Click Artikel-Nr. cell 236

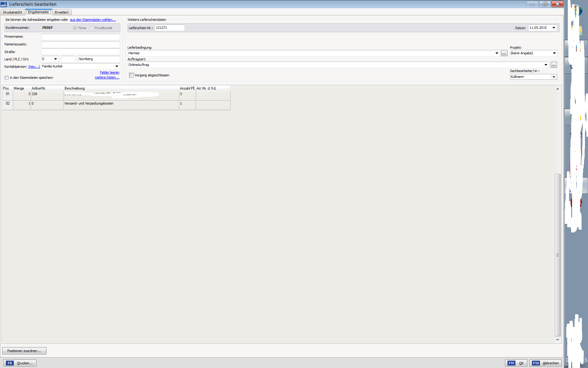[x=47, y=95]
